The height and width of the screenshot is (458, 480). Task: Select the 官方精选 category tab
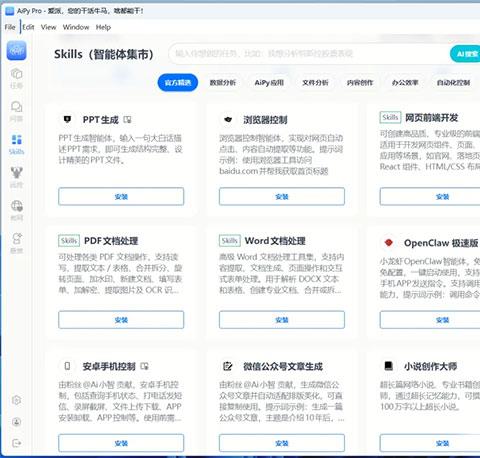[x=178, y=82]
